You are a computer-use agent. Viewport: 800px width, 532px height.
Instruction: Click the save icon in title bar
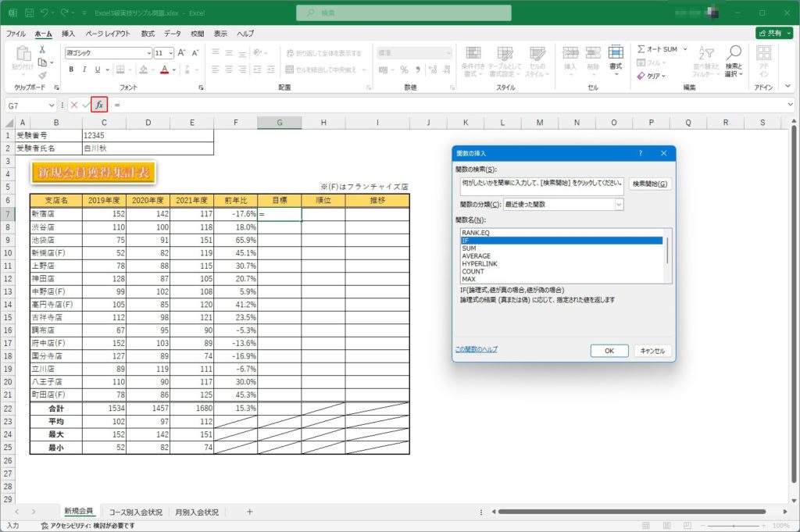(29, 13)
